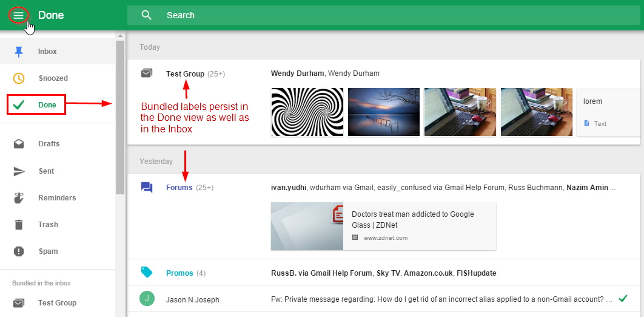This screenshot has width=644, height=317.
Task: Open Drafts folder in sidebar
Action: pyautogui.click(x=49, y=144)
